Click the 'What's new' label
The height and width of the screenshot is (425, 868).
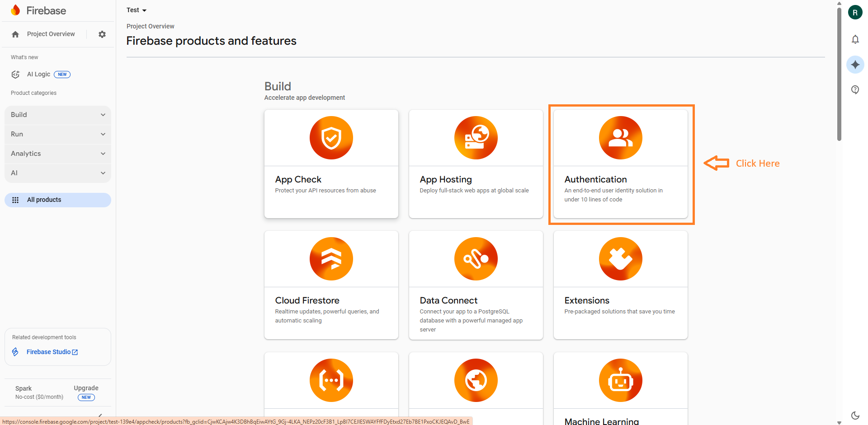pos(24,57)
